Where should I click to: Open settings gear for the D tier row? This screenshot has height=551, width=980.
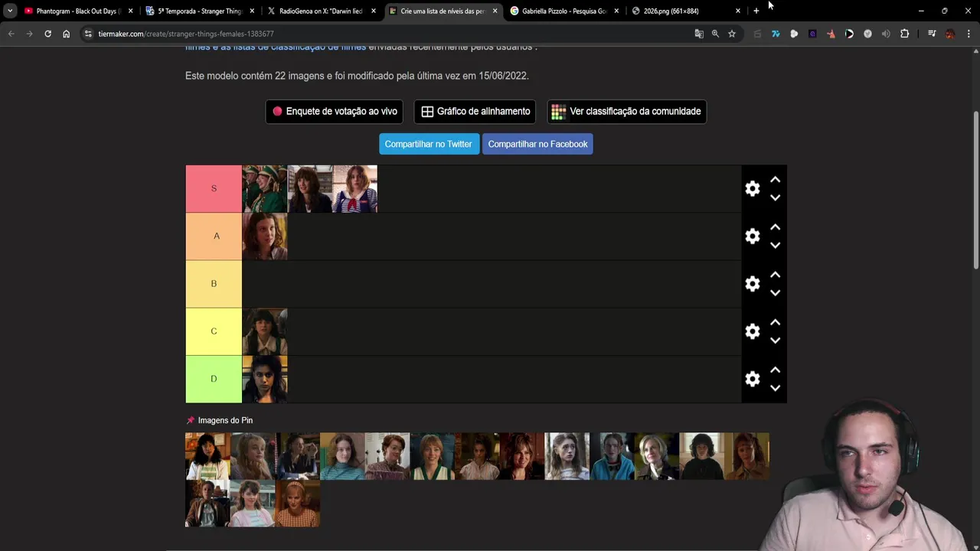click(x=753, y=379)
